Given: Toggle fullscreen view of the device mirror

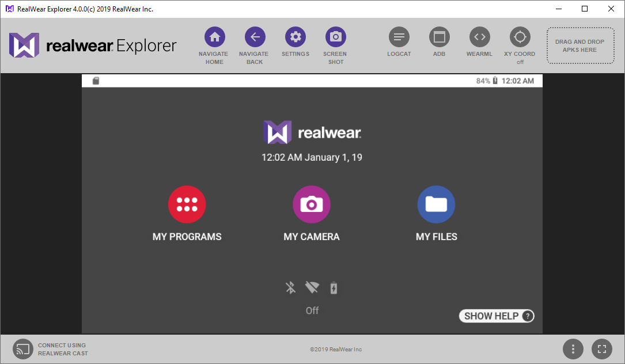Looking at the screenshot, I should [x=601, y=349].
